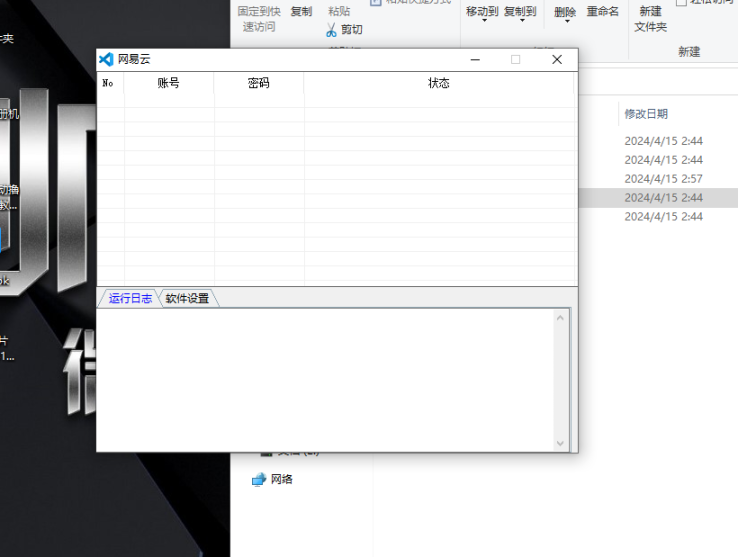Click the 状态 column header
Image resolution: width=738 pixels, height=557 pixels.
pyautogui.click(x=439, y=83)
